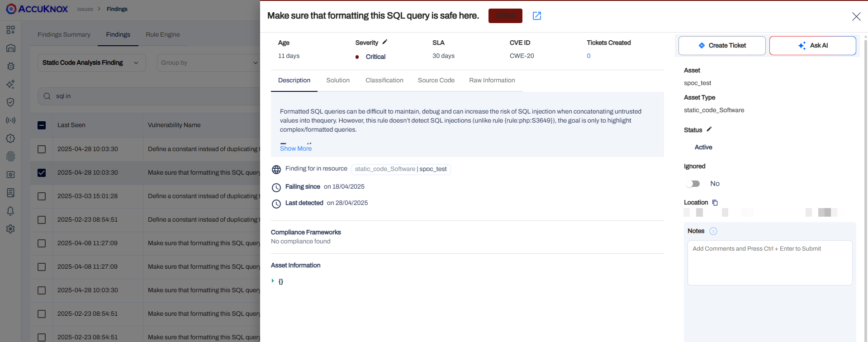Open notifications bell icon in sidebar
This screenshot has width=868, height=342.
click(x=10, y=211)
